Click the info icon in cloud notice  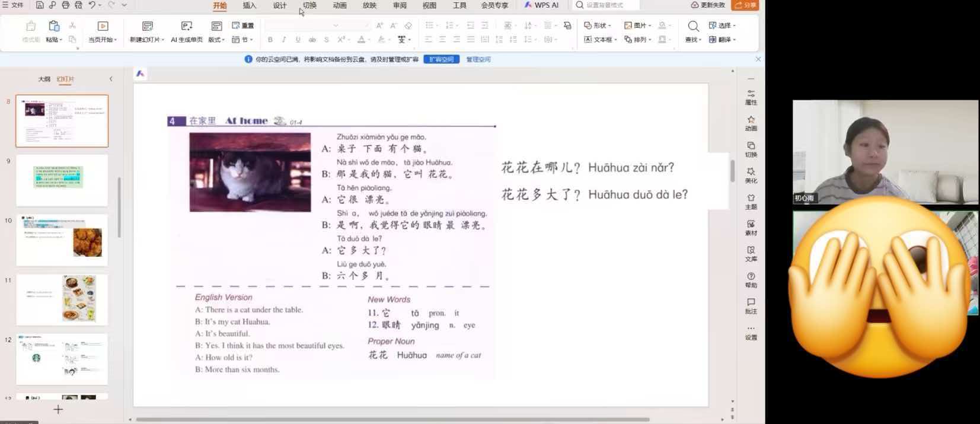coord(248,59)
